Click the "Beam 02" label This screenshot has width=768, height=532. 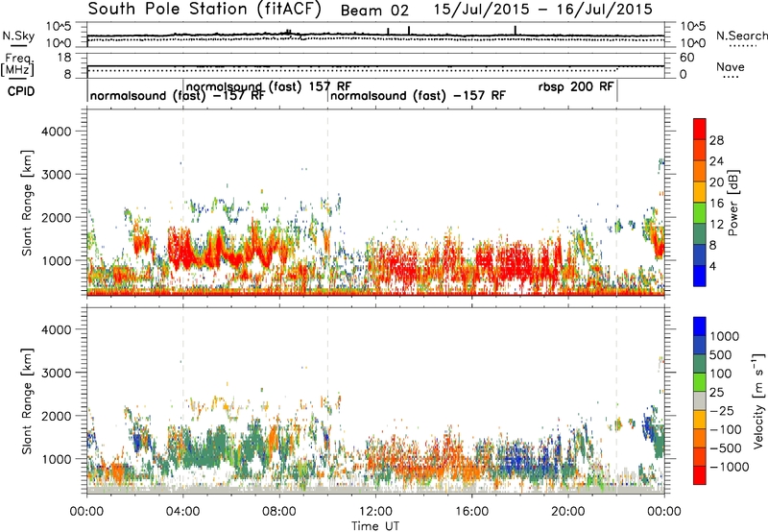pyautogui.click(x=374, y=11)
